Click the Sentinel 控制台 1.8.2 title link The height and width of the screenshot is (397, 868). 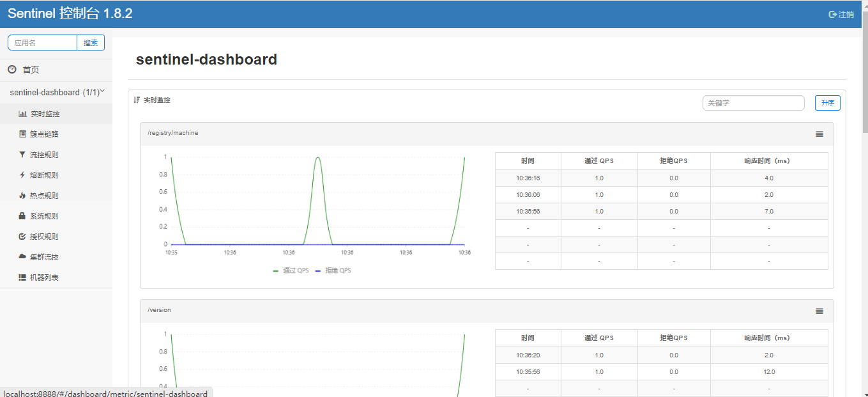[x=70, y=13]
